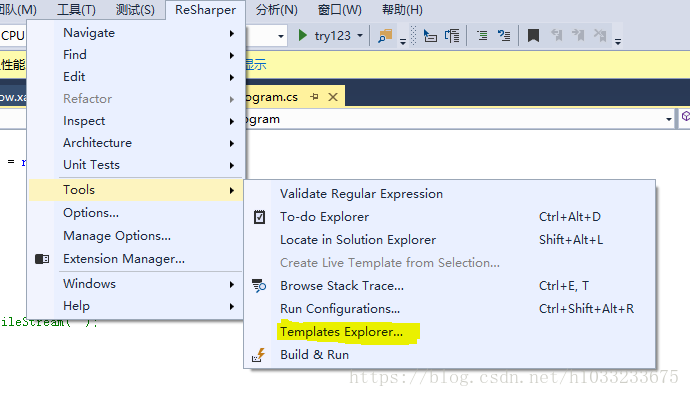
Task: Open ReSharper Options...
Action: click(x=136, y=213)
